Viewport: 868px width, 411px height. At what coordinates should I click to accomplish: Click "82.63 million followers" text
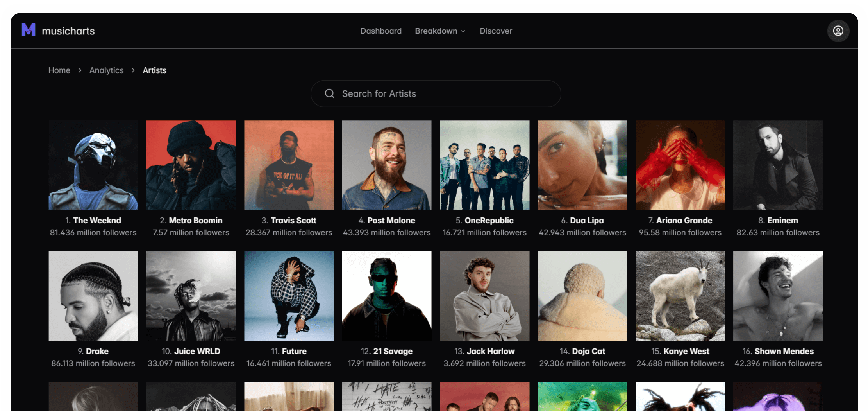click(778, 233)
